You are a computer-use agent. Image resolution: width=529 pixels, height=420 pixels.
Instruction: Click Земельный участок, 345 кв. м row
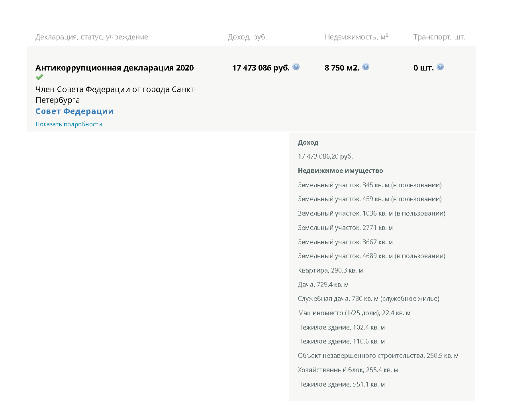pyautogui.click(x=370, y=185)
